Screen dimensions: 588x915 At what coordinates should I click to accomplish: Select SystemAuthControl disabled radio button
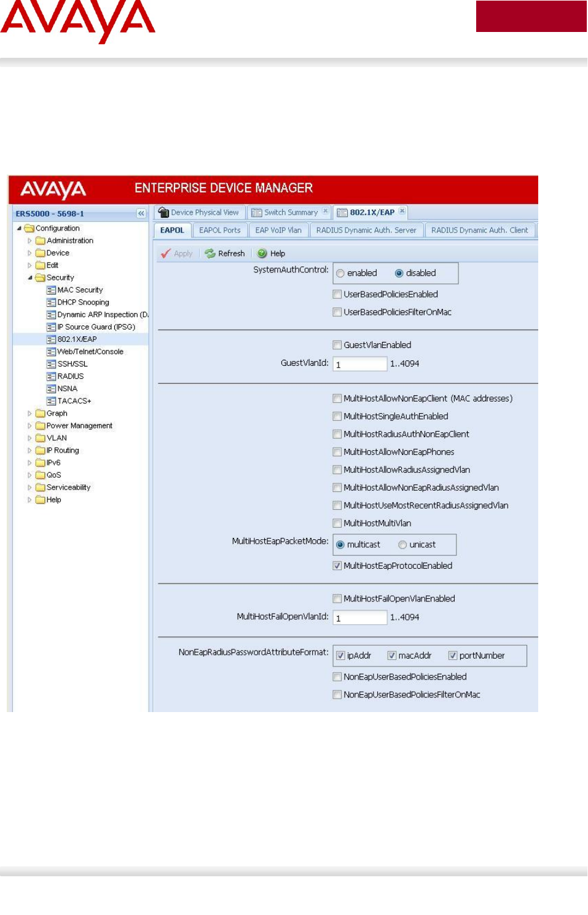click(x=399, y=274)
